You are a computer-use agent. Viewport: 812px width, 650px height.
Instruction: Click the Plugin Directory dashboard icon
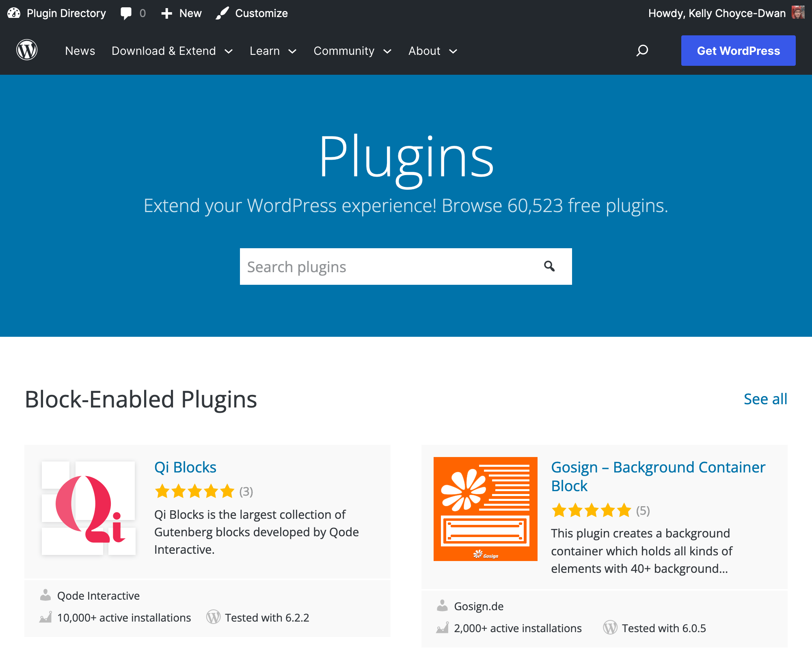14,13
